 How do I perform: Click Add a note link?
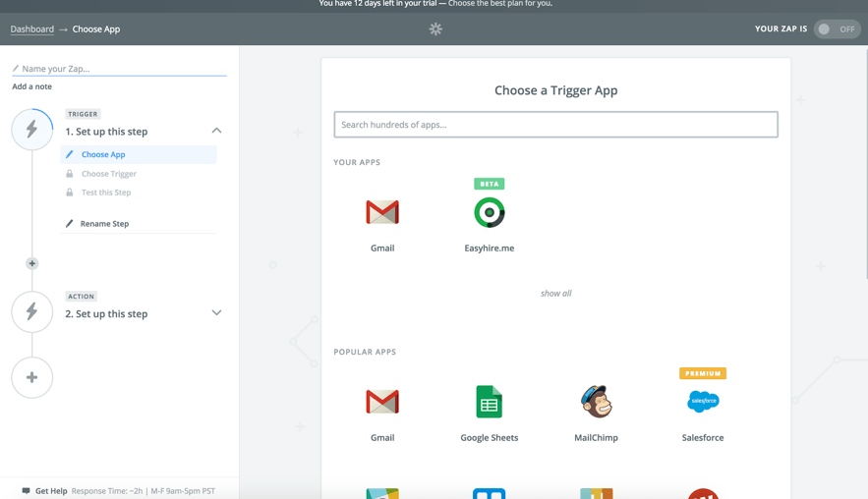32,86
